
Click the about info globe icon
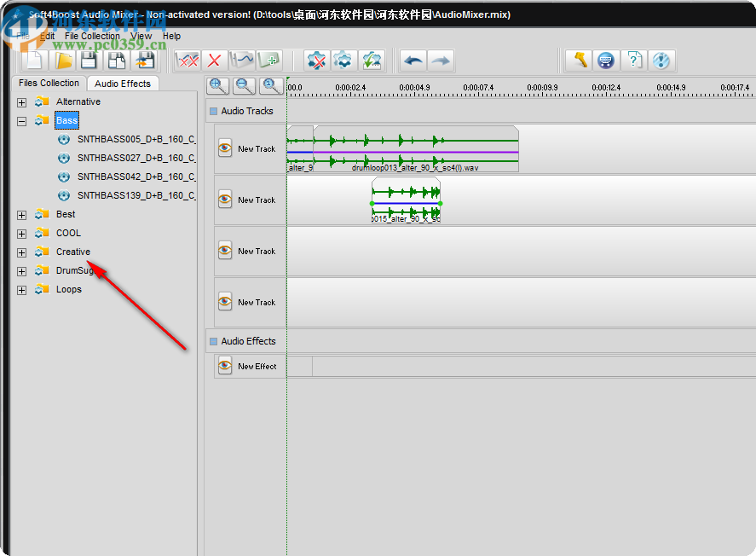click(x=661, y=61)
